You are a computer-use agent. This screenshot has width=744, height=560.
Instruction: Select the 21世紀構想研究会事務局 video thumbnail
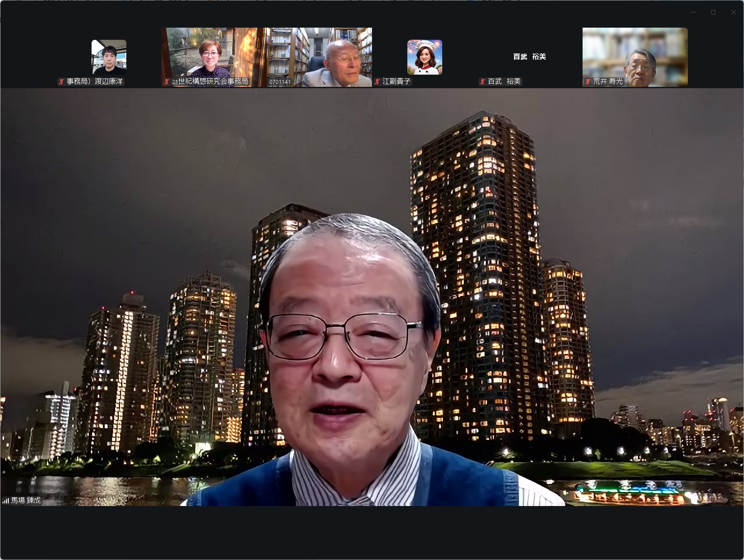click(x=214, y=53)
